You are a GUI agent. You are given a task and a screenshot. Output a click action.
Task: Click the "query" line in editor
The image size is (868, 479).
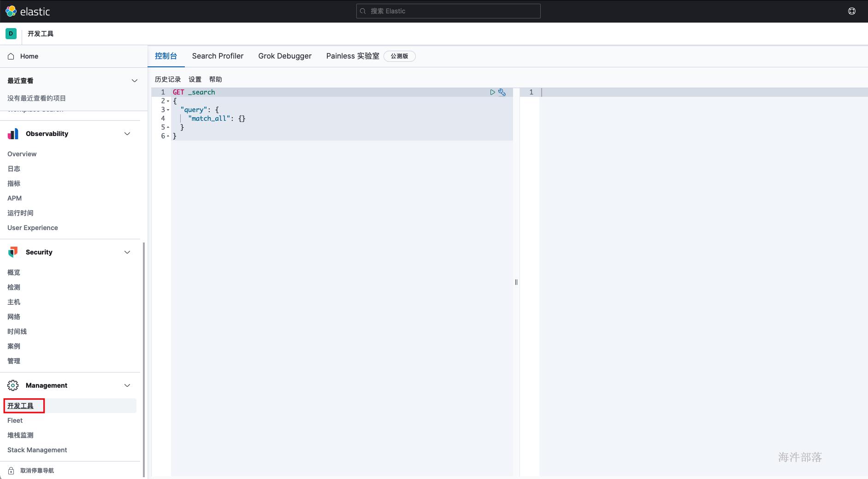click(x=200, y=110)
